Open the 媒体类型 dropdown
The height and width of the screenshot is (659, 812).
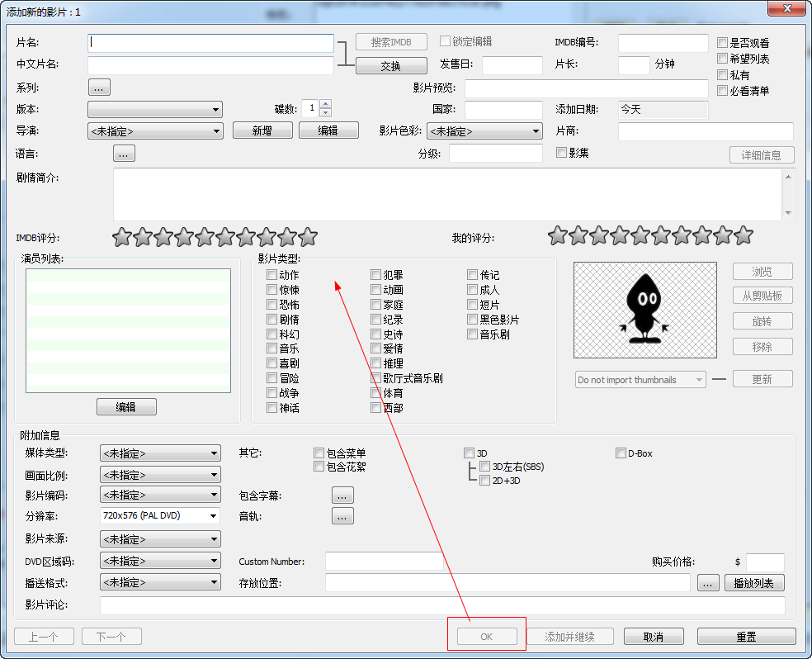pos(159,453)
